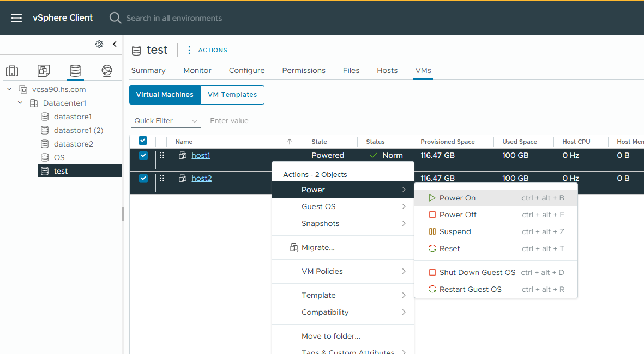The width and height of the screenshot is (644, 354).
Task: Select Power Off in the submenu
Action: click(496, 215)
